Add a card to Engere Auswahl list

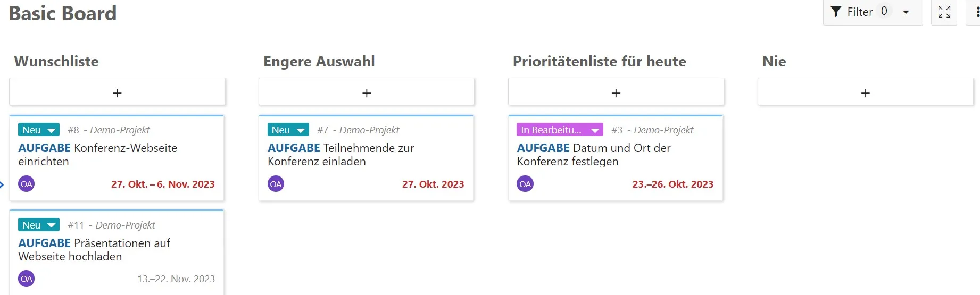tap(367, 92)
